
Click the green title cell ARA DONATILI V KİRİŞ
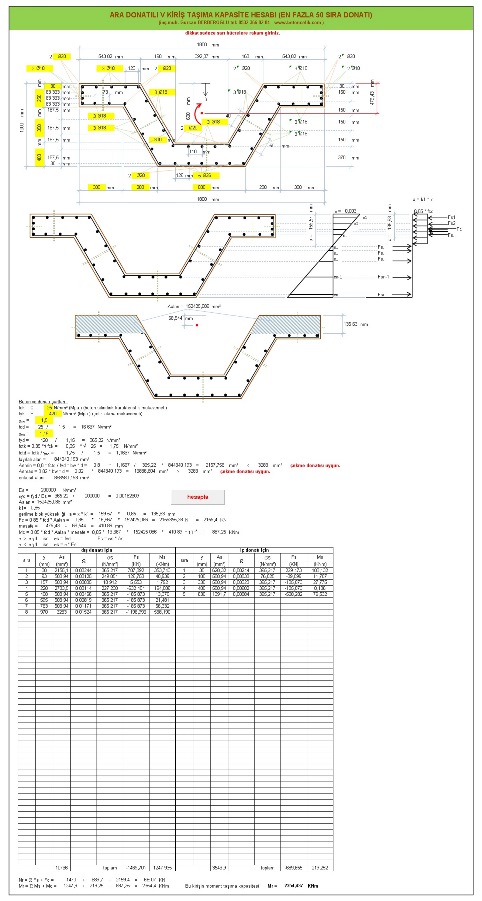[241, 14]
